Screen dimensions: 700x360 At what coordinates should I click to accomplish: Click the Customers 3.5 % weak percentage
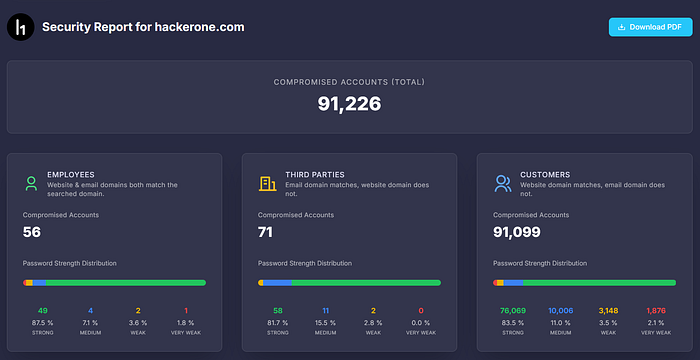click(x=608, y=322)
